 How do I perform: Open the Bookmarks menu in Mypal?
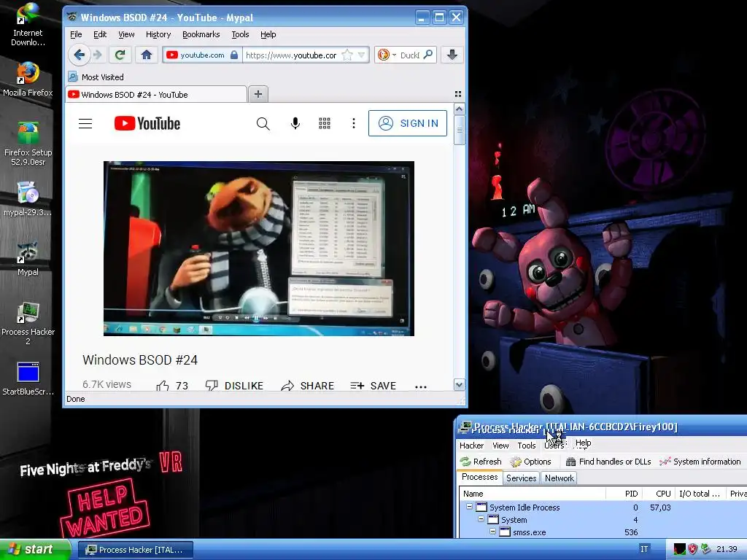click(201, 34)
